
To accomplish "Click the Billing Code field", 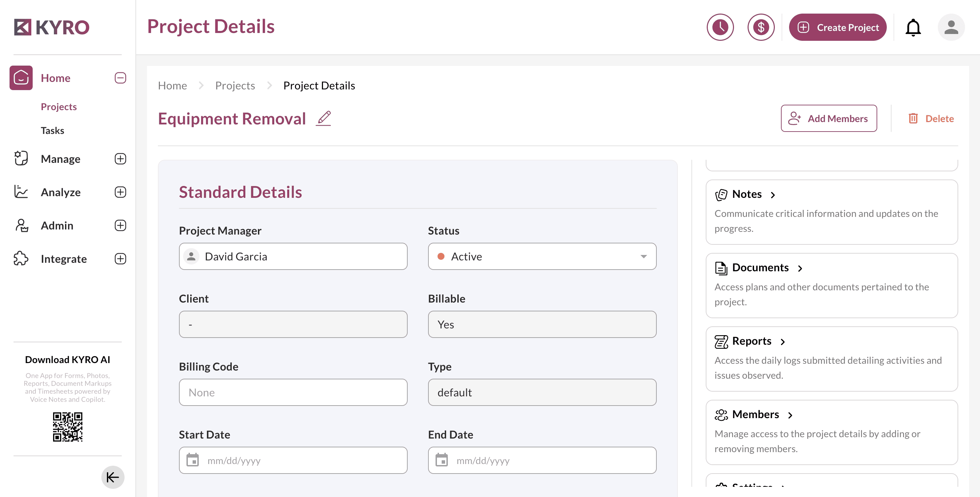I will point(293,392).
